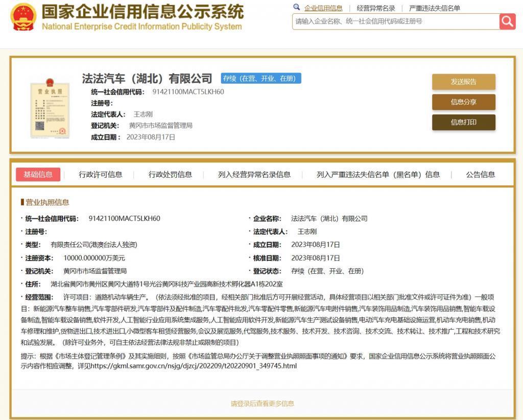Click the 发送报告 button
This screenshot has width=523, height=420.
tap(464, 82)
